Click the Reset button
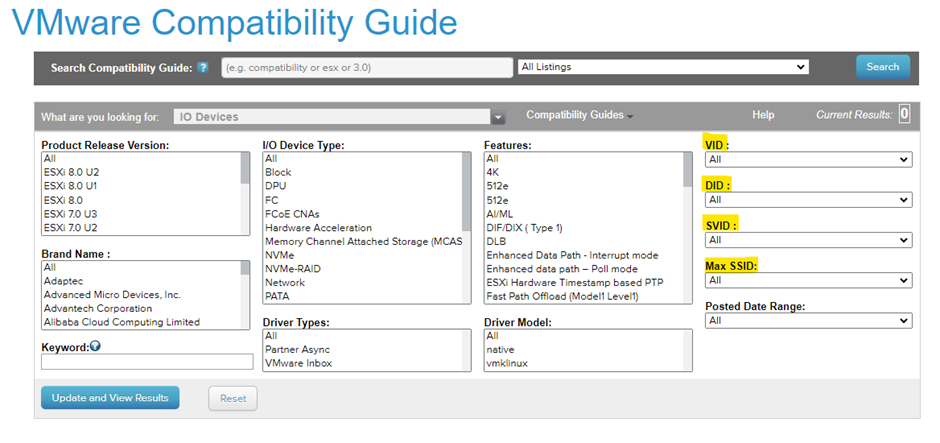940x443 pixels. click(x=232, y=398)
